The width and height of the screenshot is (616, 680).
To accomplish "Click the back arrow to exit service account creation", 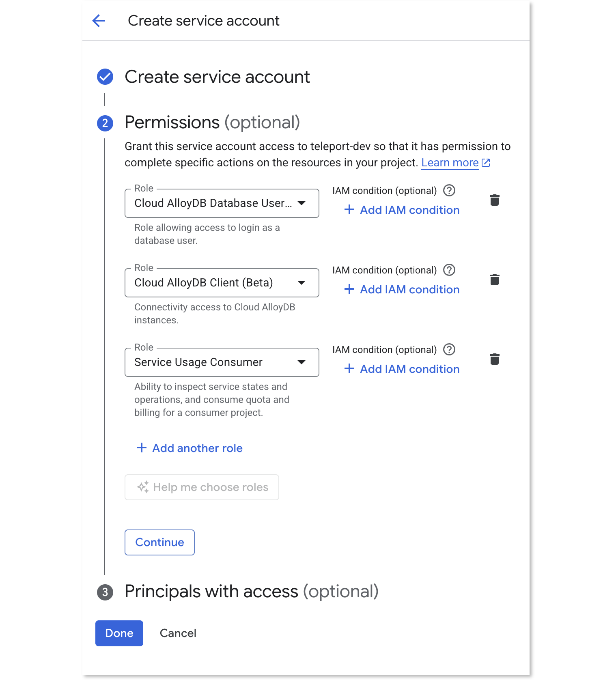I will pyautogui.click(x=99, y=20).
